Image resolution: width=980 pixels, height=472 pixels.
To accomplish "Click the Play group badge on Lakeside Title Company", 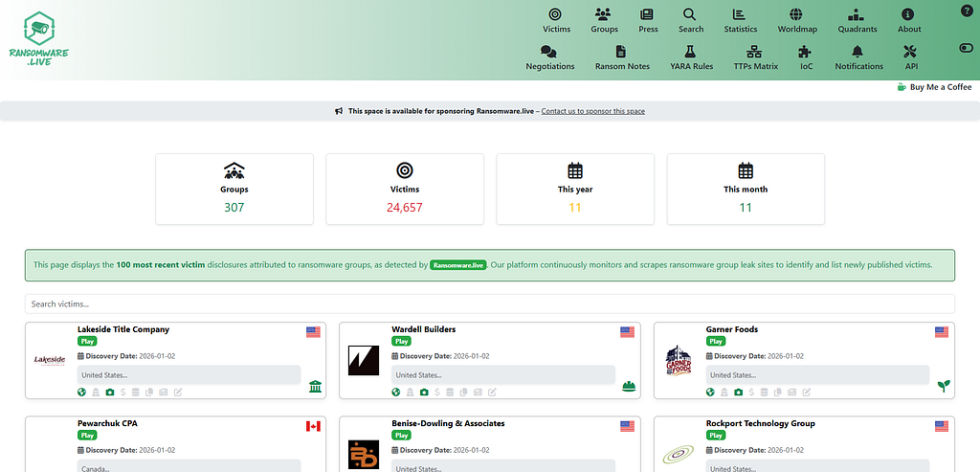I will (x=86, y=342).
